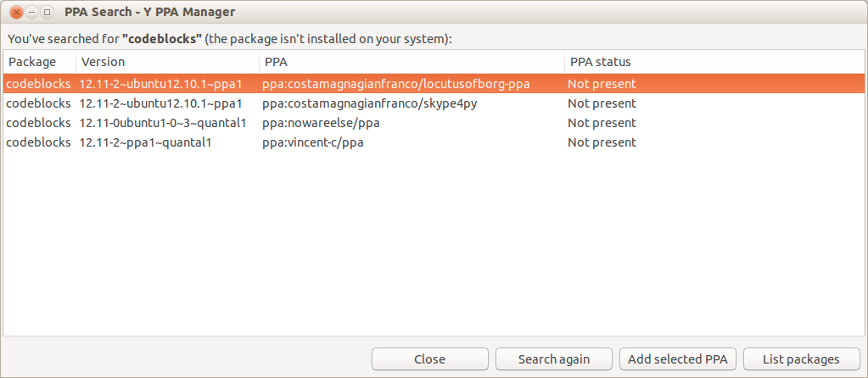The image size is (868, 378).
Task: Click the PPA column header
Action: 276,62
